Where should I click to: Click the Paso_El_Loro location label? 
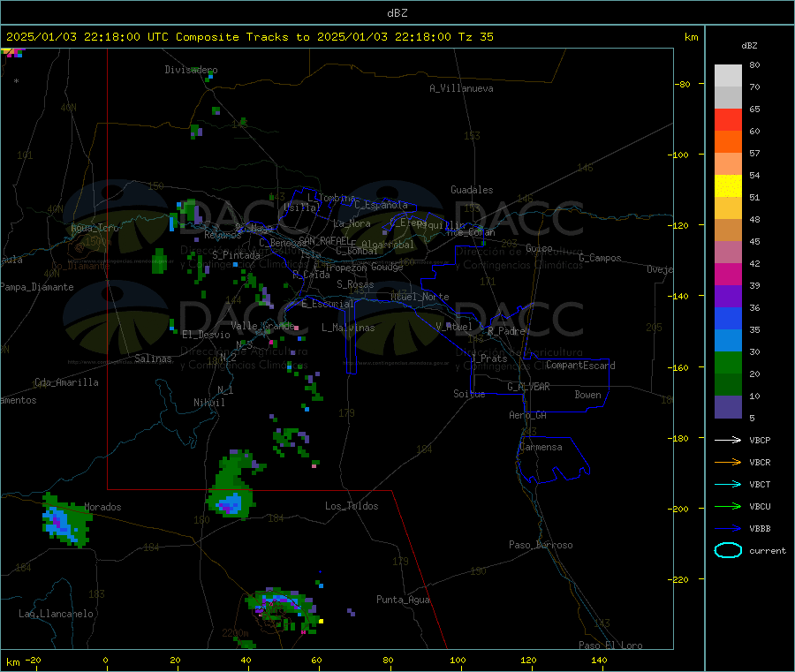click(610, 646)
